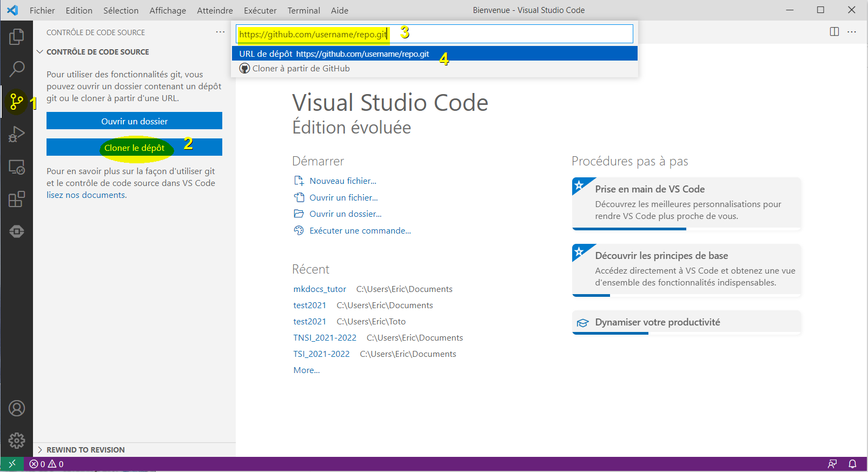The width and height of the screenshot is (868, 472).
Task: Open the feedback icon in status bar
Action: [x=832, y=464]
